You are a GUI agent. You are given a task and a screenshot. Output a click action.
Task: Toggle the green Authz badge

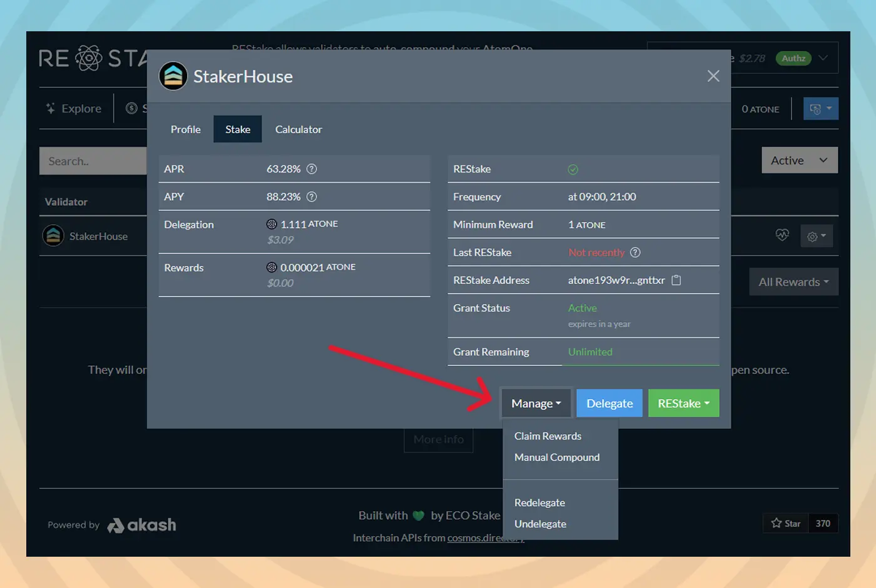[793, 58]
